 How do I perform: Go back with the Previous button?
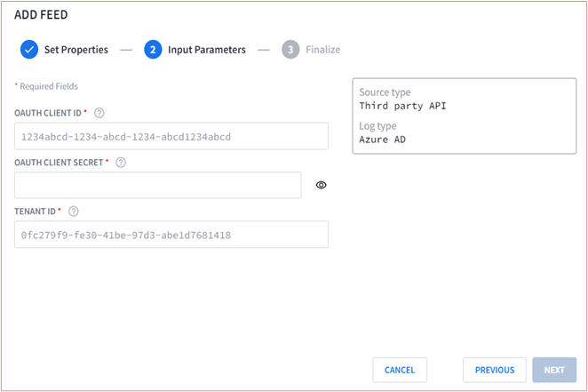pyautogui.click(x=495, y=370)
